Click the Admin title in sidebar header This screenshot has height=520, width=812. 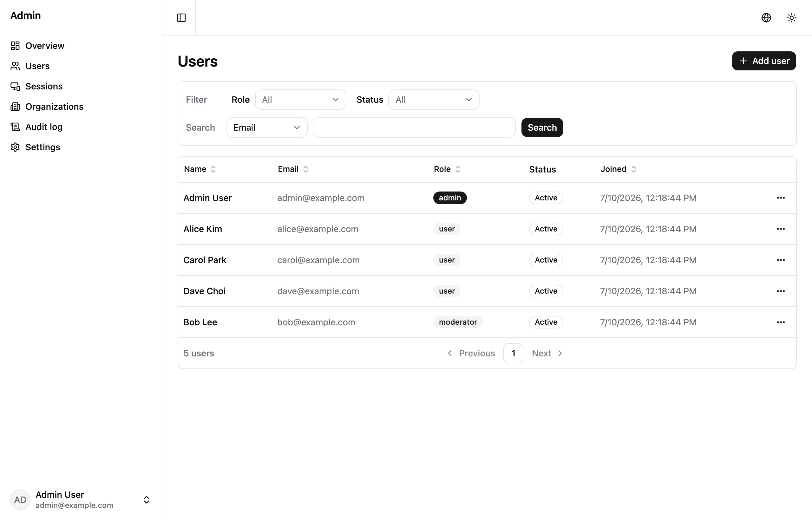[25, 15]
